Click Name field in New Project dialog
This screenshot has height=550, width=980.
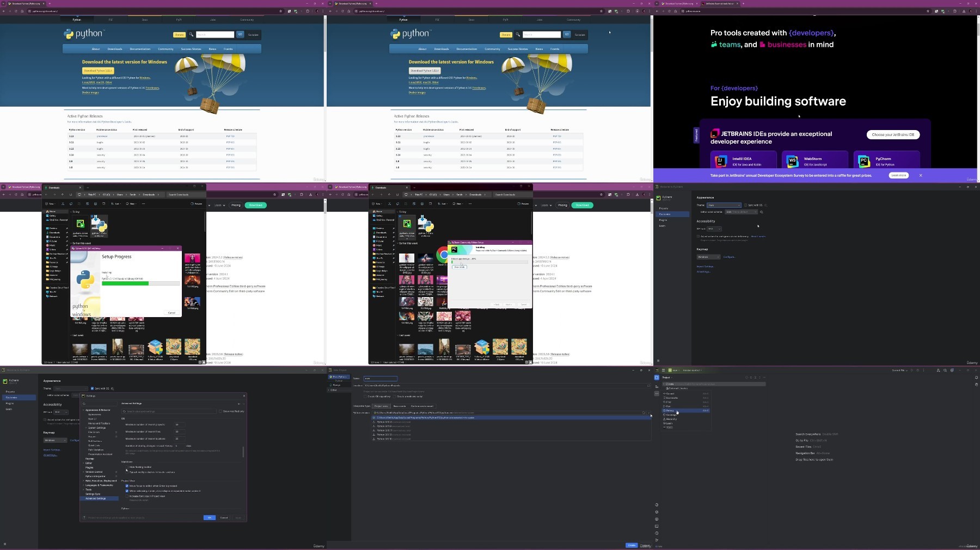click(381, 379)
